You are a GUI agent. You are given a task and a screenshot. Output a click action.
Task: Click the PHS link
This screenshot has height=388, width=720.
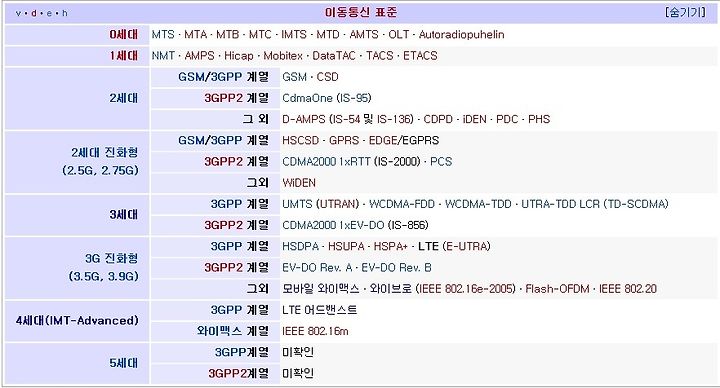tap(539, 119)
